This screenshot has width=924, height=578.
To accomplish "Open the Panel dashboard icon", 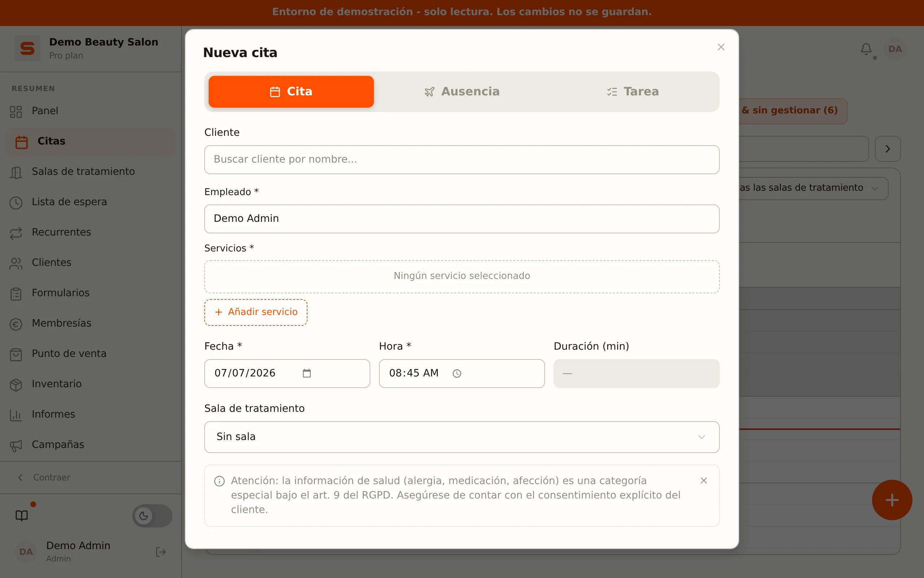I will click(x=16, y=112).
